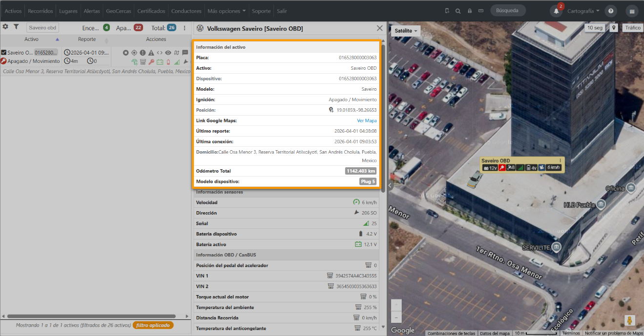
Task: Click the chat message icon in Acciones
Action: 185,53
